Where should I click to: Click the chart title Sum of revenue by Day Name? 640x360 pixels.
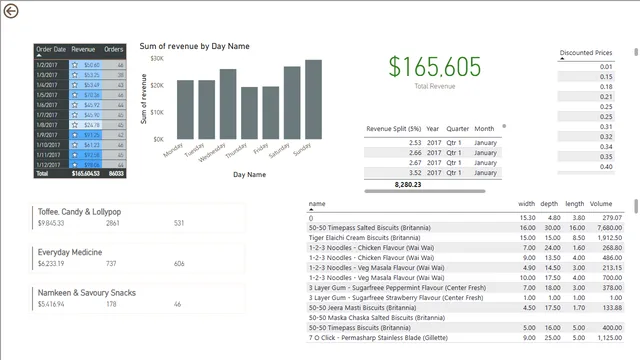click(194, 46)
